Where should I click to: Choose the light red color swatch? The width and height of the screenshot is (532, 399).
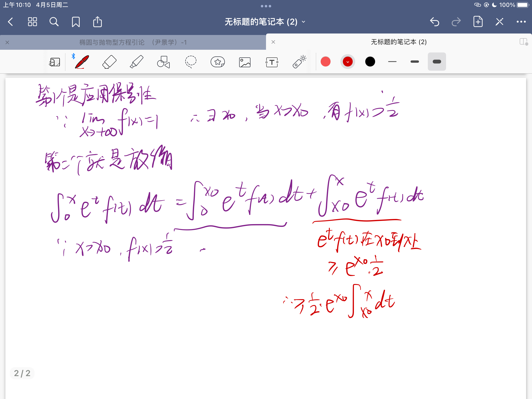(x=326, y=62)
